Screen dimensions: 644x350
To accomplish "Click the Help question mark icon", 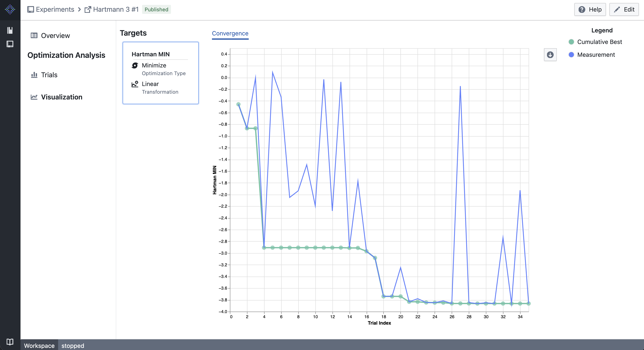I will [x=582, y=9].
